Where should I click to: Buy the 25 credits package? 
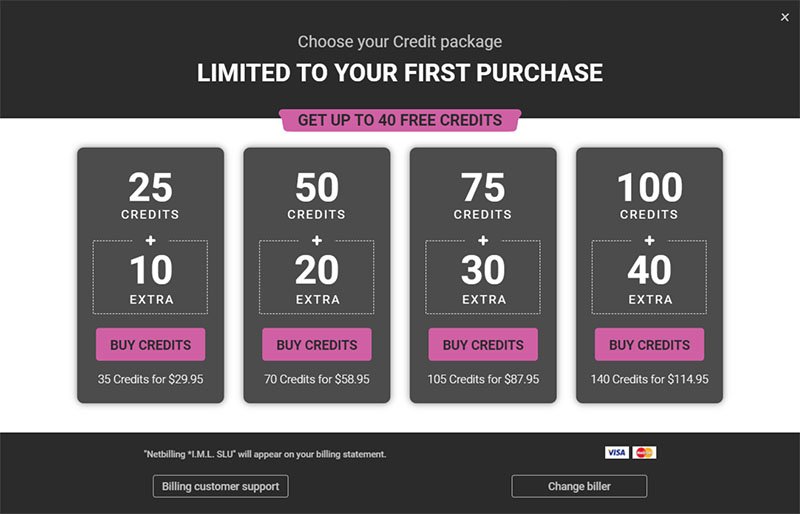(x=151, y=345)
